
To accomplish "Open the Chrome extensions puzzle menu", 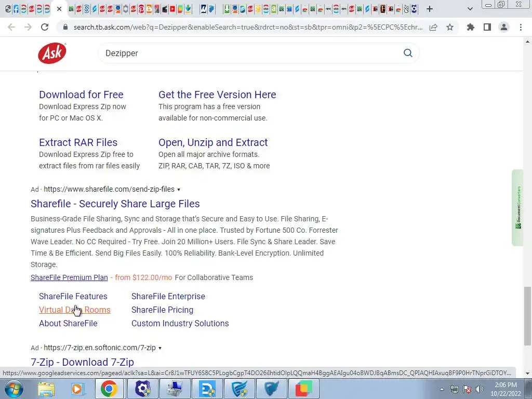I will point(470,27).
